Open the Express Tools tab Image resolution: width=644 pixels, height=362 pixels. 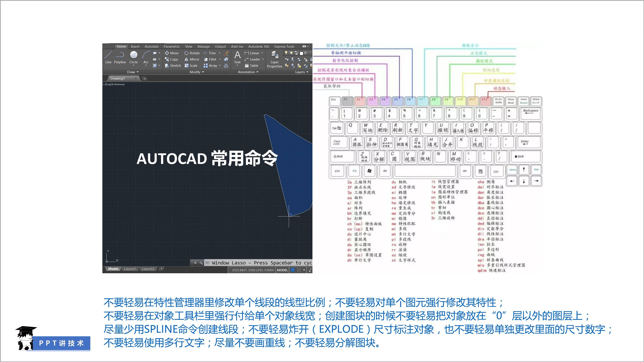click(284, 47)
